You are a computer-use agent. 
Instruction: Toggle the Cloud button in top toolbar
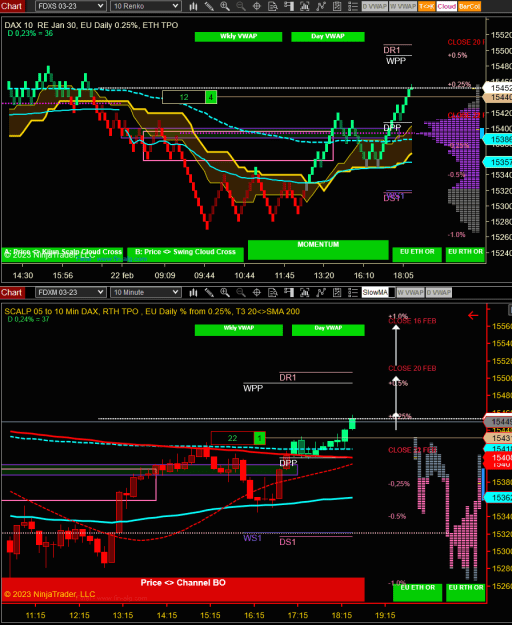tap(446, 6)
